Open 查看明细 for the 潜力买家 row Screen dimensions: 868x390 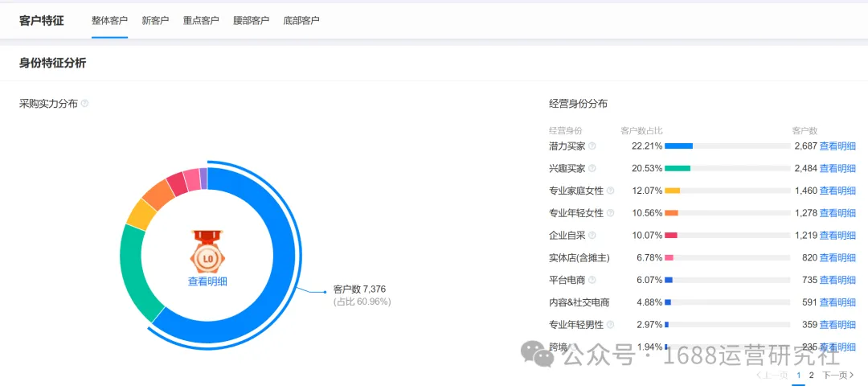pos(837,146)
